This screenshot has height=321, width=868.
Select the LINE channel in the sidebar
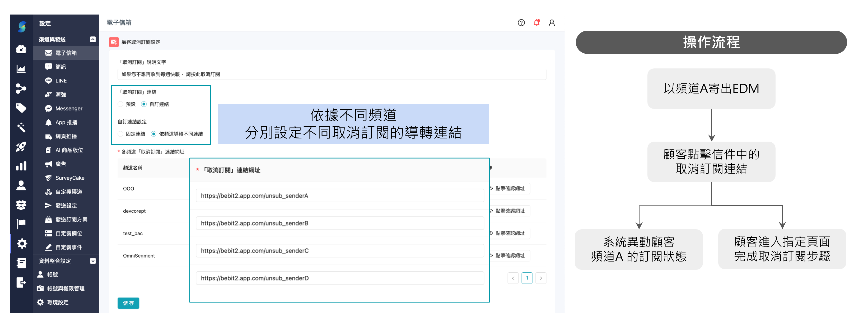[61, 80]
